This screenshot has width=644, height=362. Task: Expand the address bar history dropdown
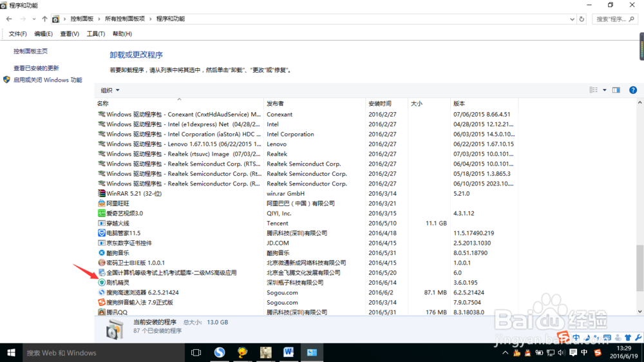[572, 19]
